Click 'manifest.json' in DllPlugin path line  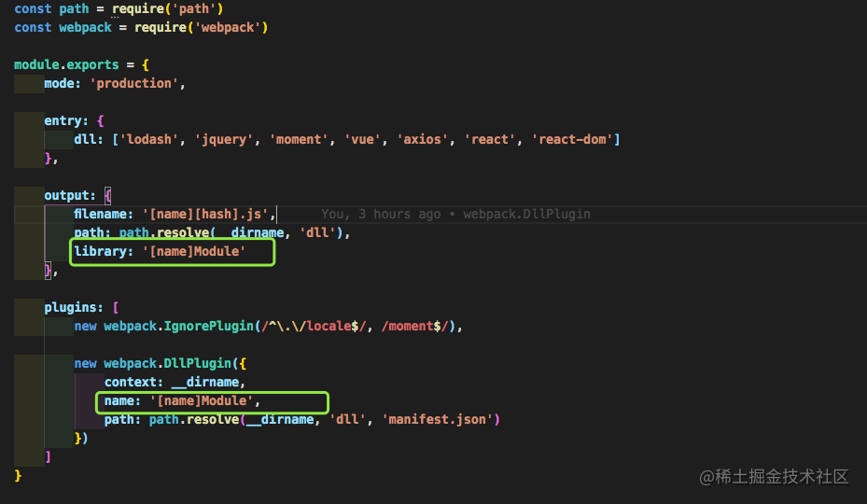tap(437, 419)
